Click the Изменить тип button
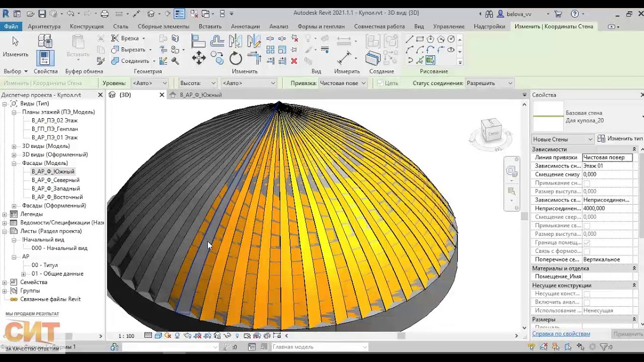Viewport: 644px width, 362px height. [x=620, y=139]
